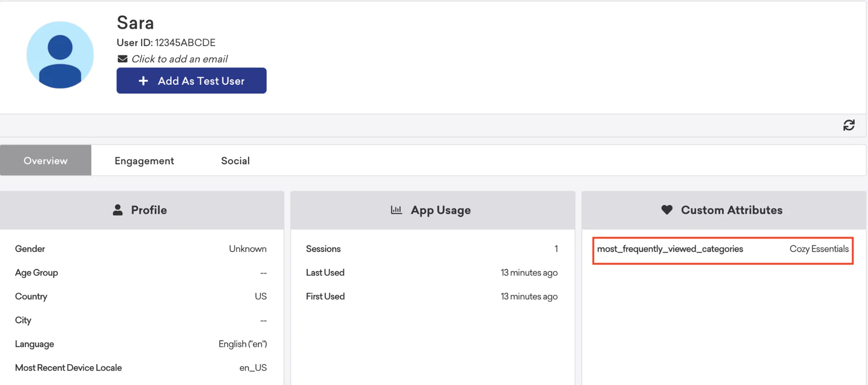
Task: Select the Overview tab
Action: 46,161
